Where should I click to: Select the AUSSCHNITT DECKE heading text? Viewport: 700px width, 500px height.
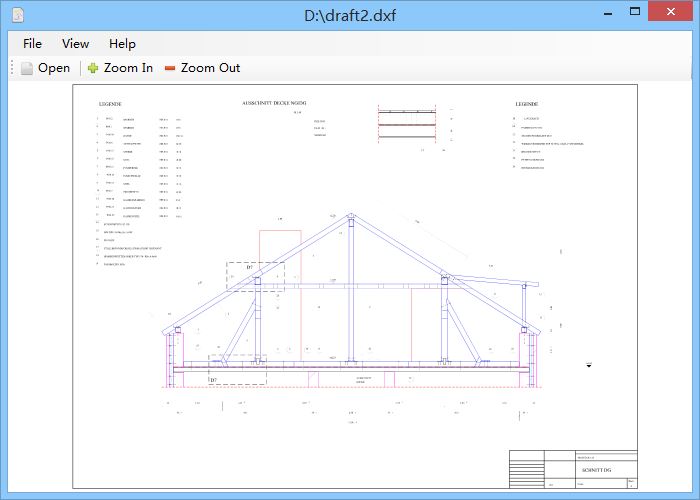[273, 103]
